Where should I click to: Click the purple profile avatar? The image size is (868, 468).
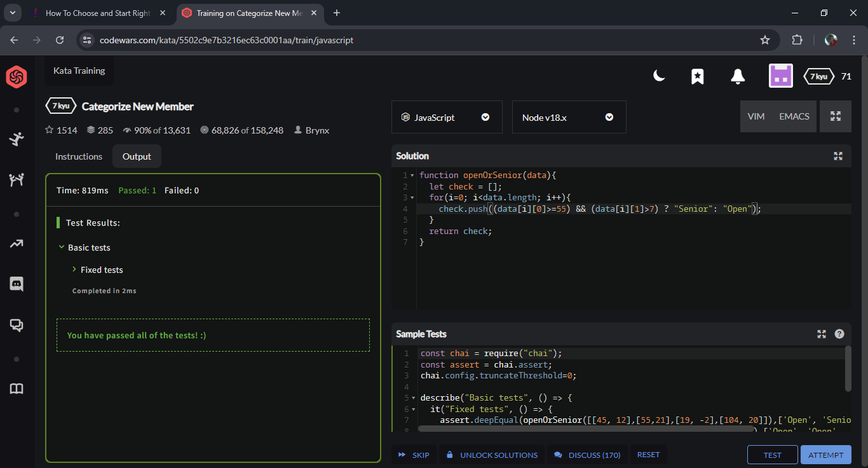(x=781, y=76)
